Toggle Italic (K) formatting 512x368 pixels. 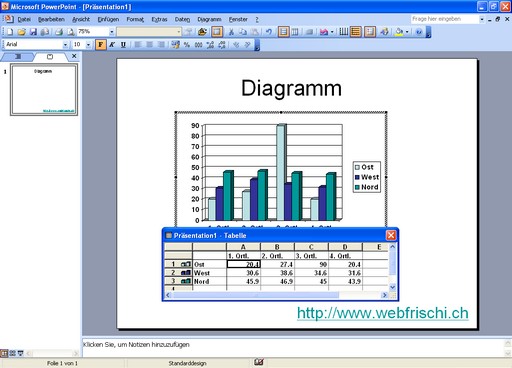(x=112, y=45)
